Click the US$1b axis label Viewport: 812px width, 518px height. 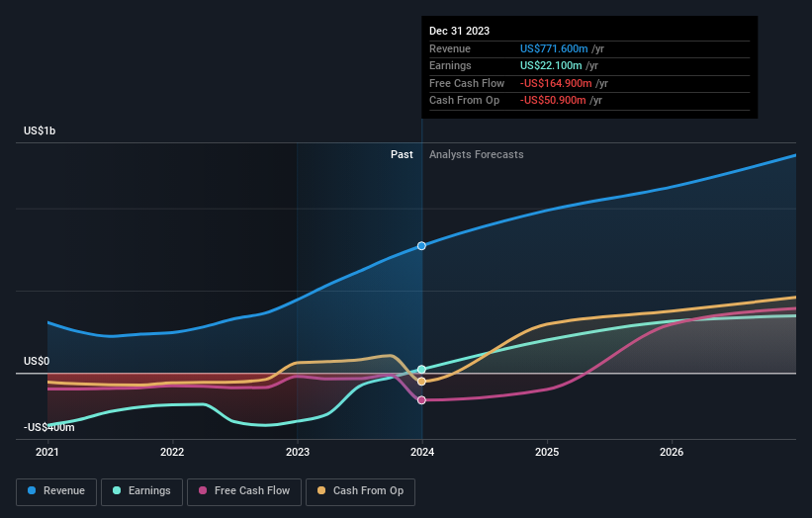(x=40, y=130)
